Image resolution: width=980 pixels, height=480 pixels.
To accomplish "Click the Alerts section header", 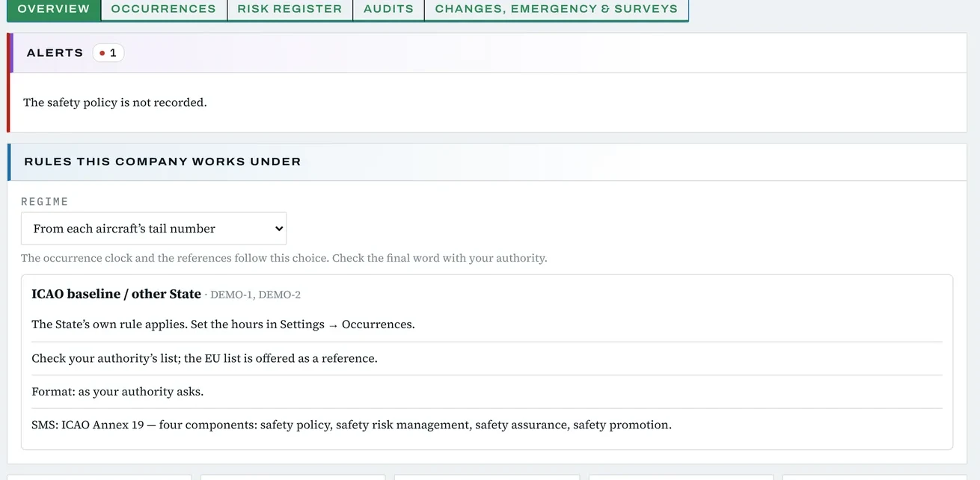I will point(487,53).
